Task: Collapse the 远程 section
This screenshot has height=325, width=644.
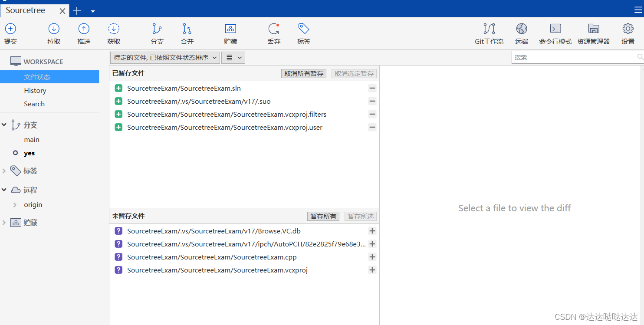Action: (4, 190)
